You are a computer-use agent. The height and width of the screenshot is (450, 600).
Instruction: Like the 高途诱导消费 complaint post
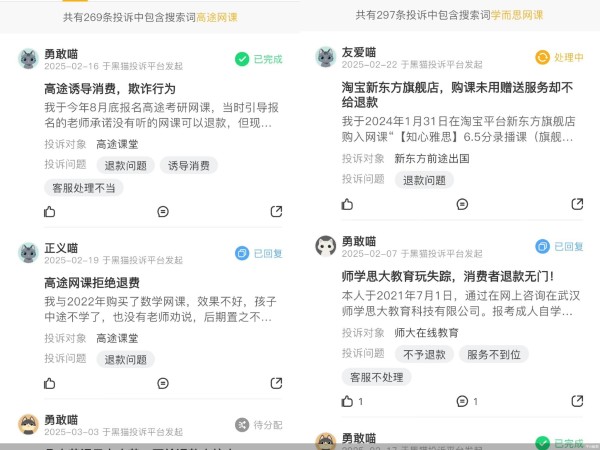click(49, 211)
